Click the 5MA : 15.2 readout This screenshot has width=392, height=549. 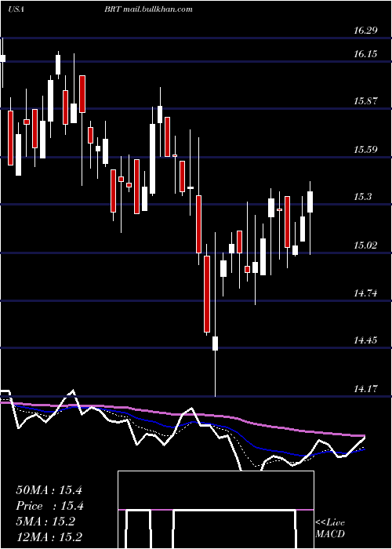point(45,522)
